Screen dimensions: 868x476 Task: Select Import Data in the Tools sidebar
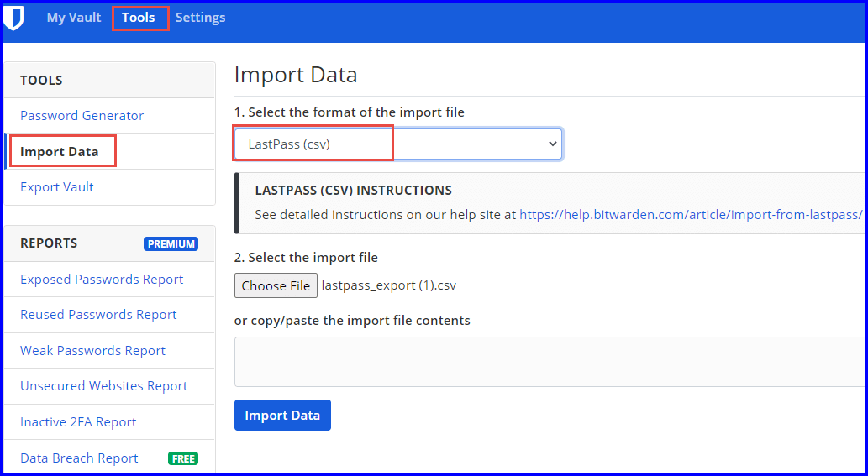pos(59,151)
